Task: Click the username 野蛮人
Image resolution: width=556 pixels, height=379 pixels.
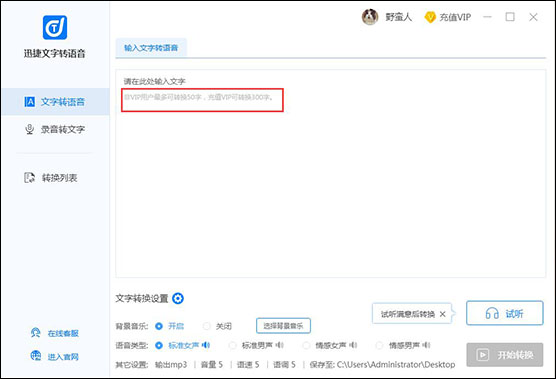Action: 399,17
